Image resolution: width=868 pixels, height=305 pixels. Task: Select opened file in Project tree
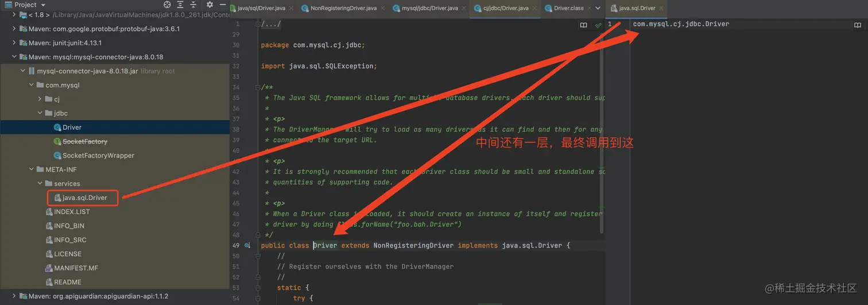point(167,5)
